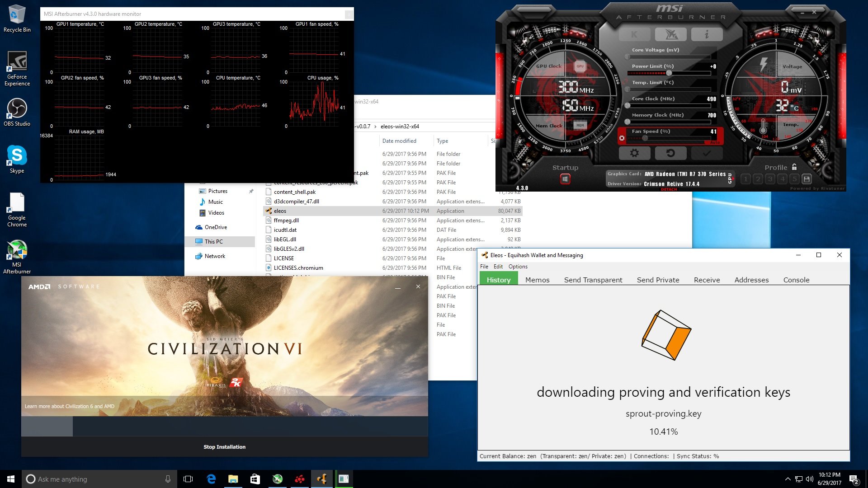Reset Afterburner settings with the circular arrow button

(x=670, y=153)
